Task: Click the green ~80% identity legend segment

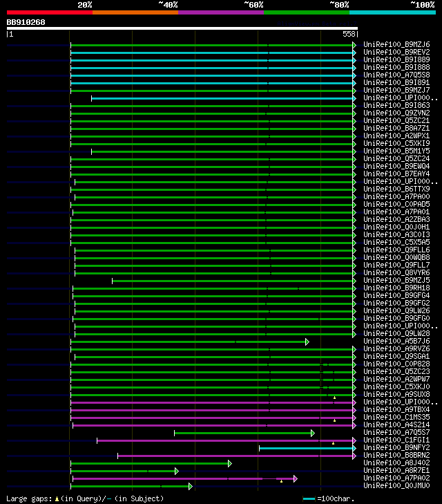Action: [307, 12]
